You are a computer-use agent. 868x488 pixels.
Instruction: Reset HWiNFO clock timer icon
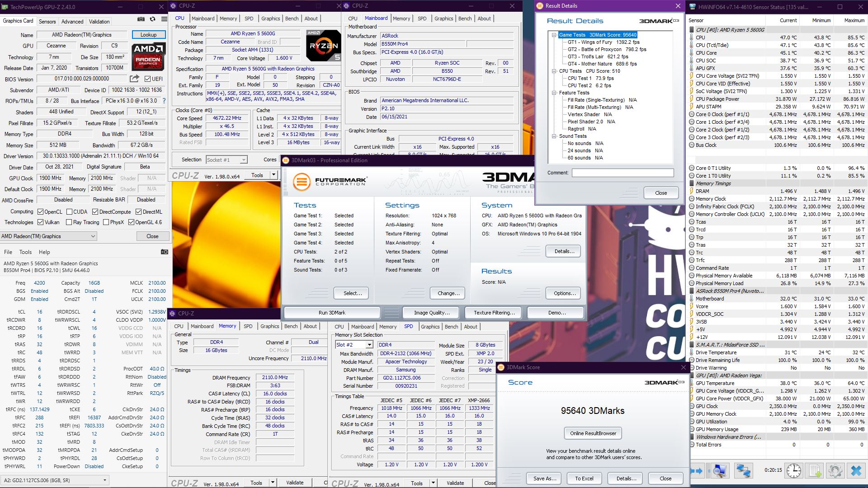tap(794, 470)
